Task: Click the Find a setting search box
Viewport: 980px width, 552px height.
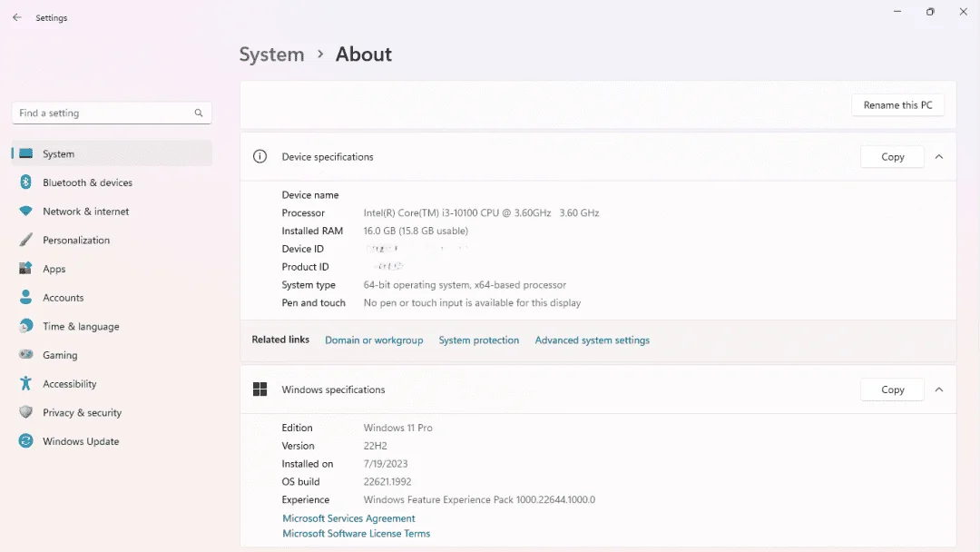Action: pos(112,113)
